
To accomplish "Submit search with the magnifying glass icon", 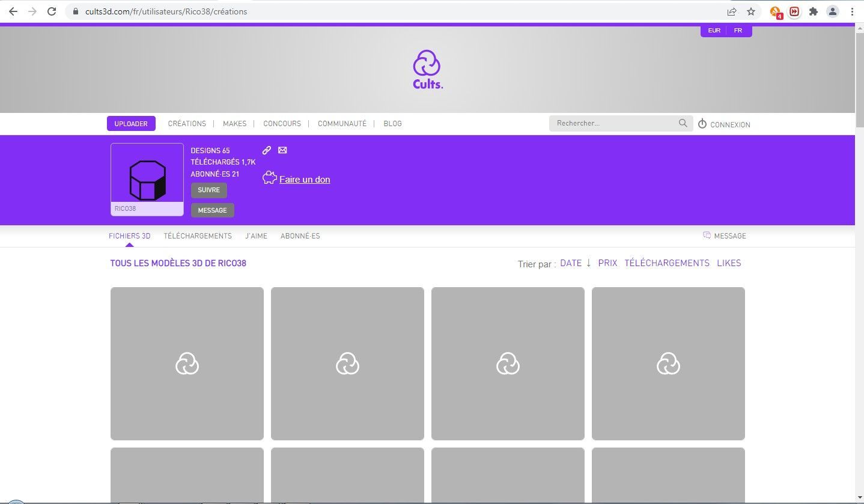I will pyautogui.click(x=683, y=123).
